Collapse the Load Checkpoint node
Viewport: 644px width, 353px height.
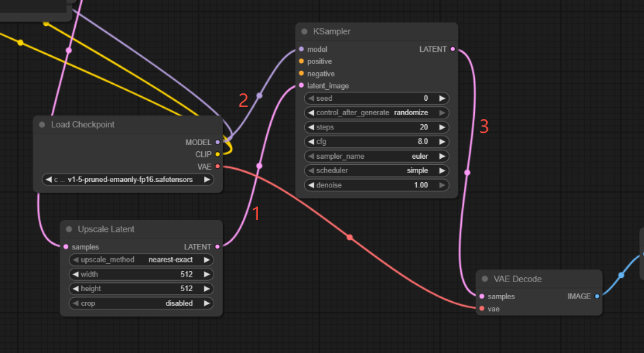click(x=42, y=125)
